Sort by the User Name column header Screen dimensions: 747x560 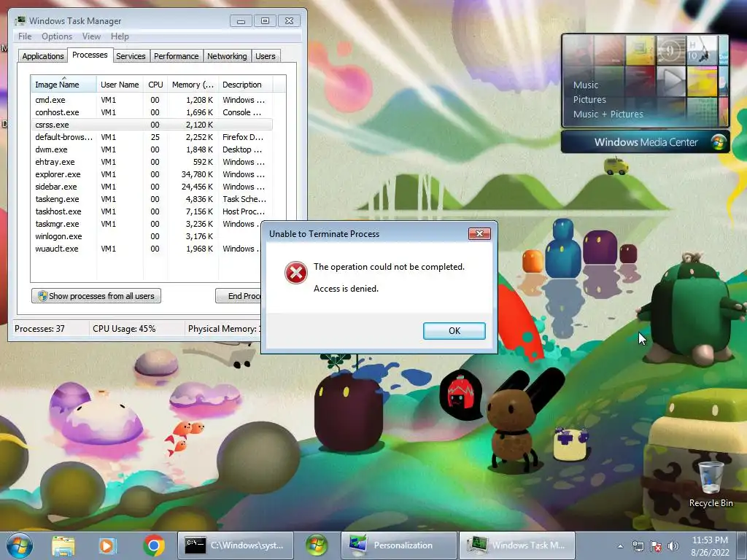coord(120,85)
